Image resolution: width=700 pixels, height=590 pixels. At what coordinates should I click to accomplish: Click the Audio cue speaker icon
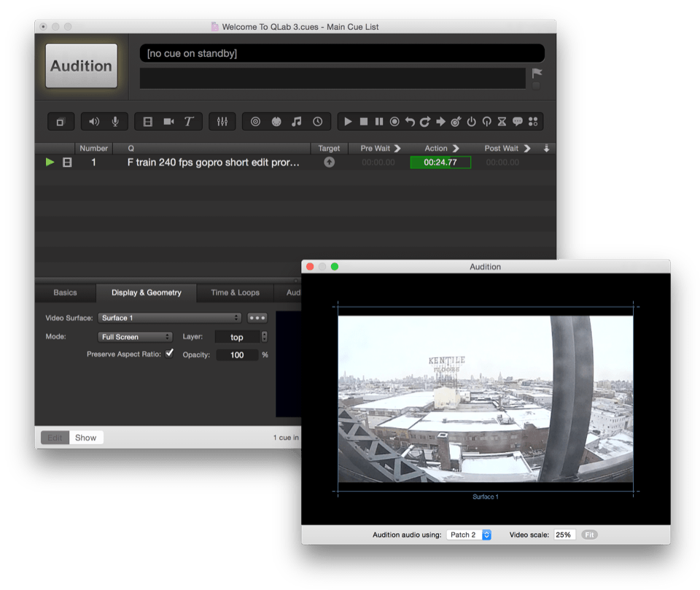(x=94, y=122)
